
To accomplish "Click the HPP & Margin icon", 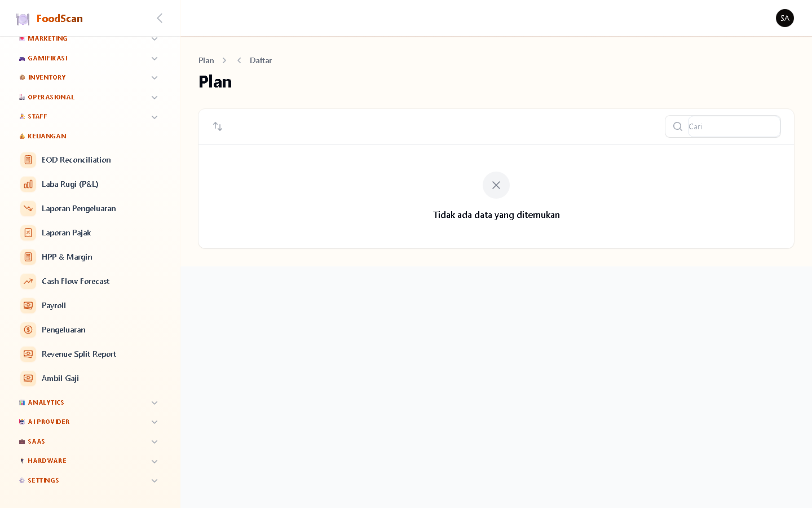I will click(28, 257).
